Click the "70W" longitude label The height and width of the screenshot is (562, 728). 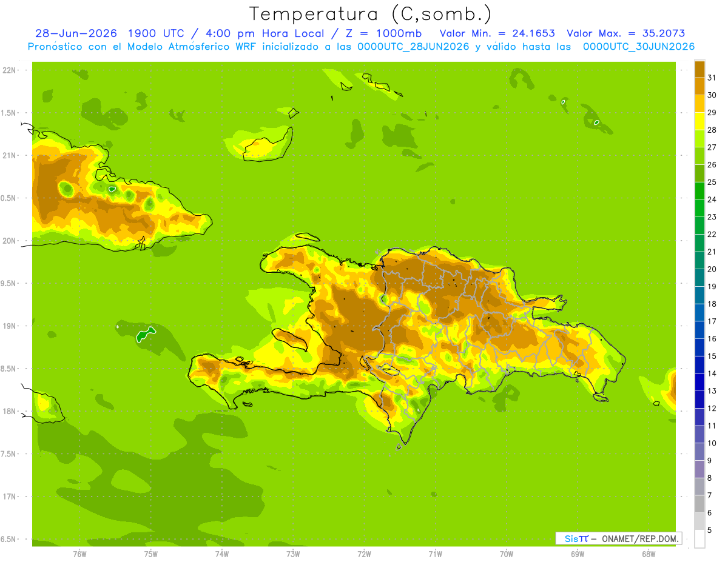click(507, 554)
